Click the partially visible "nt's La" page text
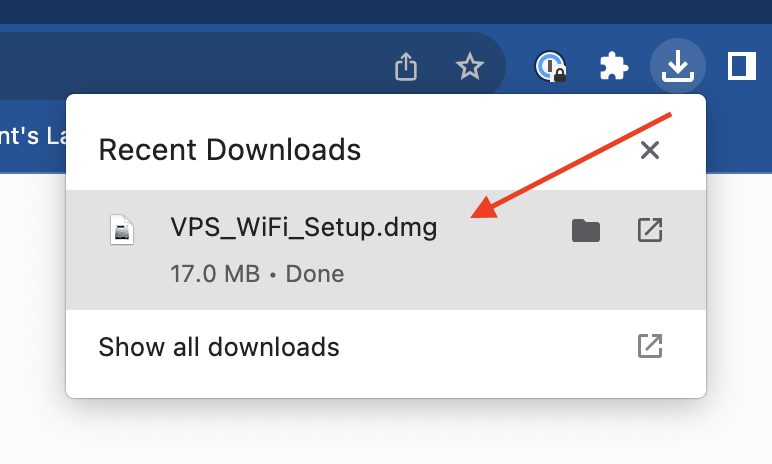The width and height of the screenshot is (772, 464). 33,136
